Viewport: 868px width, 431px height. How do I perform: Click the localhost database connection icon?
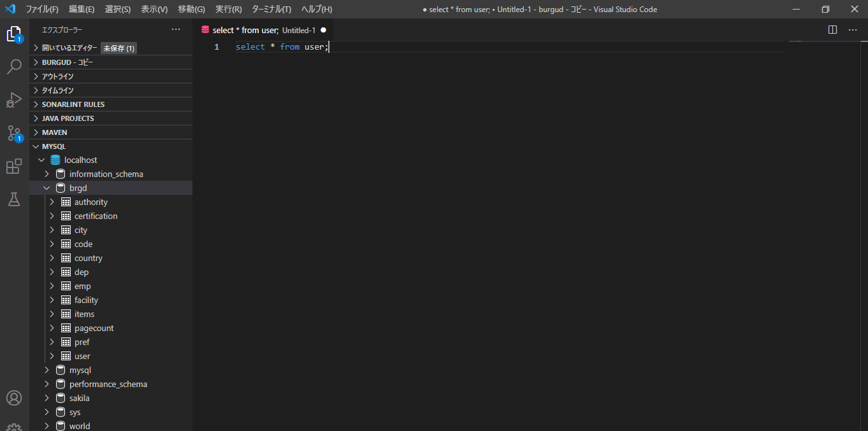(55, 160)
